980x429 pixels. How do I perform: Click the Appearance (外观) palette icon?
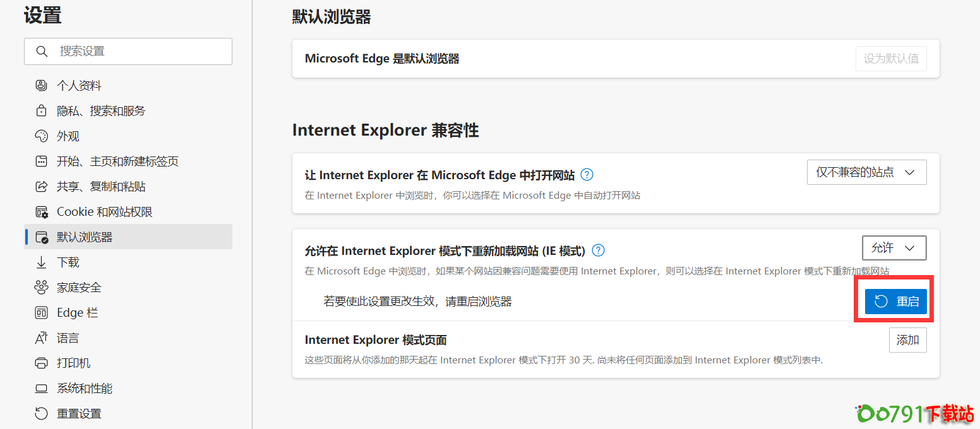pyautogui.click(x=41, y=136)
